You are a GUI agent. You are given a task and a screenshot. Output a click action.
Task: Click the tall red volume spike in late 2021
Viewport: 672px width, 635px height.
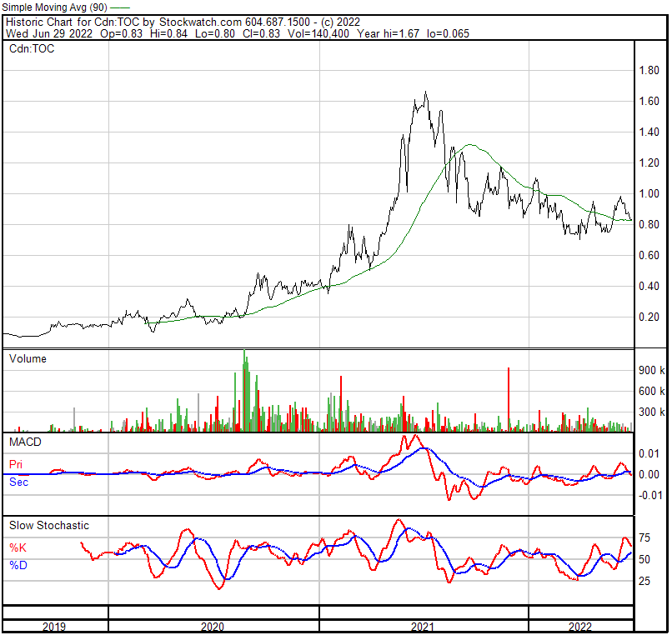point(509,399)
